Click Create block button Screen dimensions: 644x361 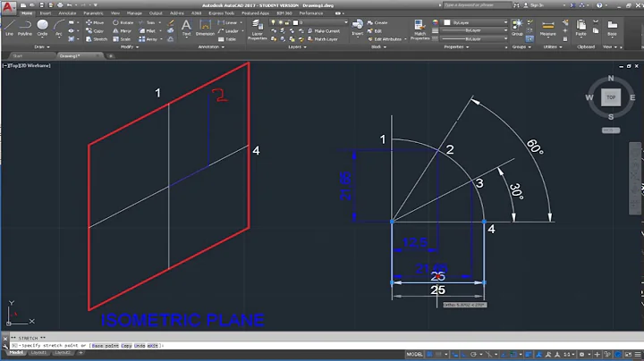tap(377, 22)
